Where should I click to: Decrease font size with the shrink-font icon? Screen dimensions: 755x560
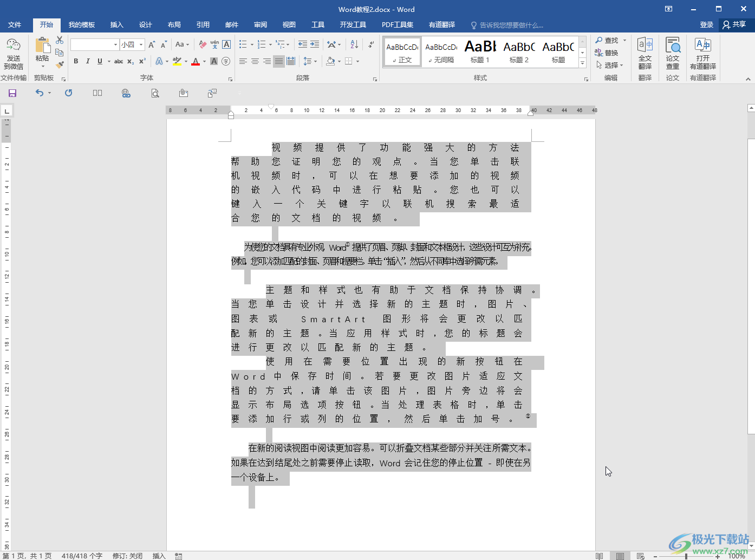[x=164, y=44]
